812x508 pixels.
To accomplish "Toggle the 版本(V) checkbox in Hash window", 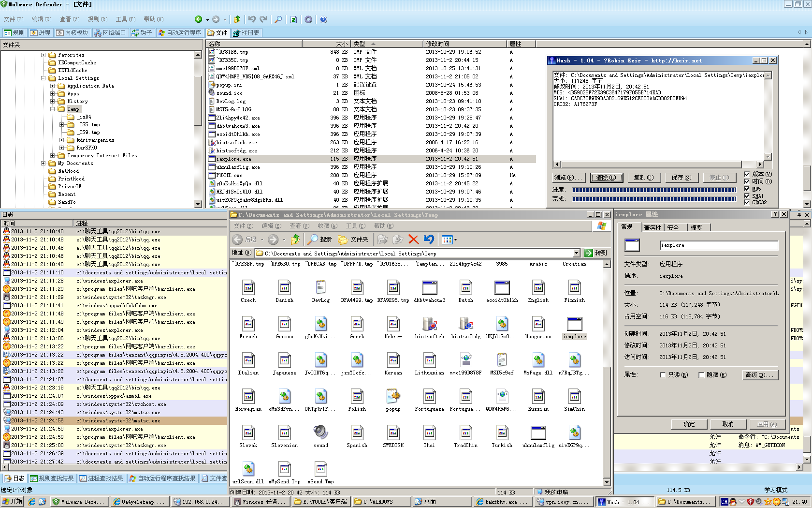I will coord(747,174).
